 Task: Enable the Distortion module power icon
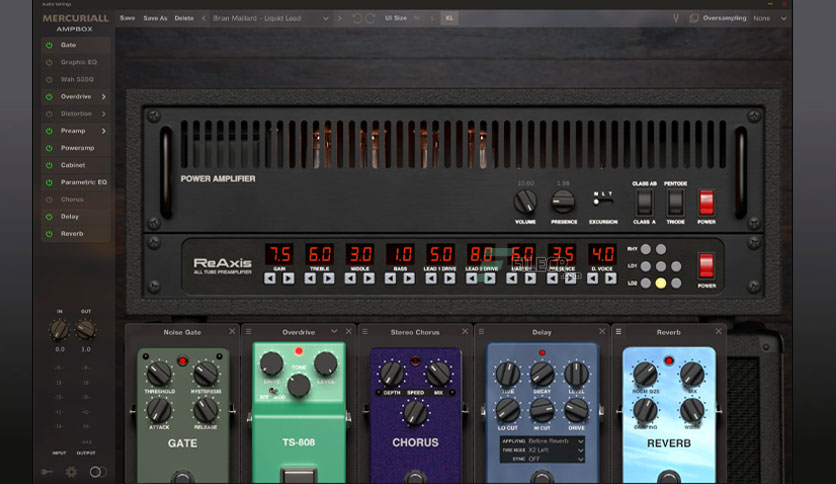click(49, 114)
